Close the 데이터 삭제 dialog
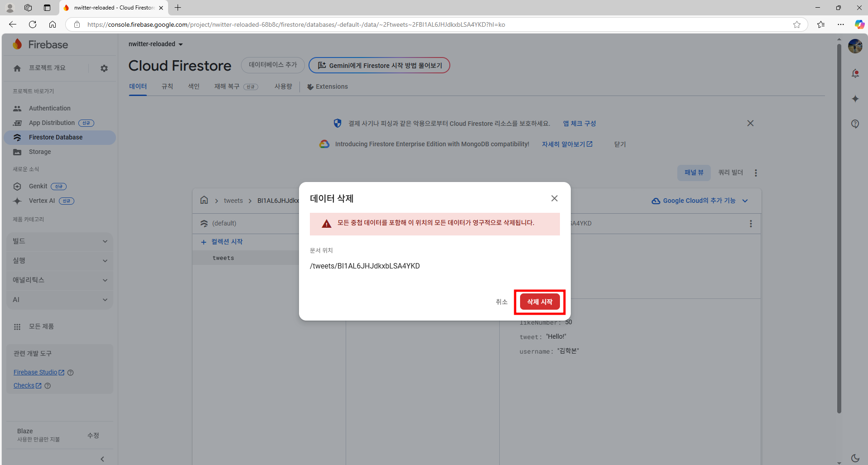The width and height of the screenshot is (868, 465). pyautogui.click(x=555, y=198)
